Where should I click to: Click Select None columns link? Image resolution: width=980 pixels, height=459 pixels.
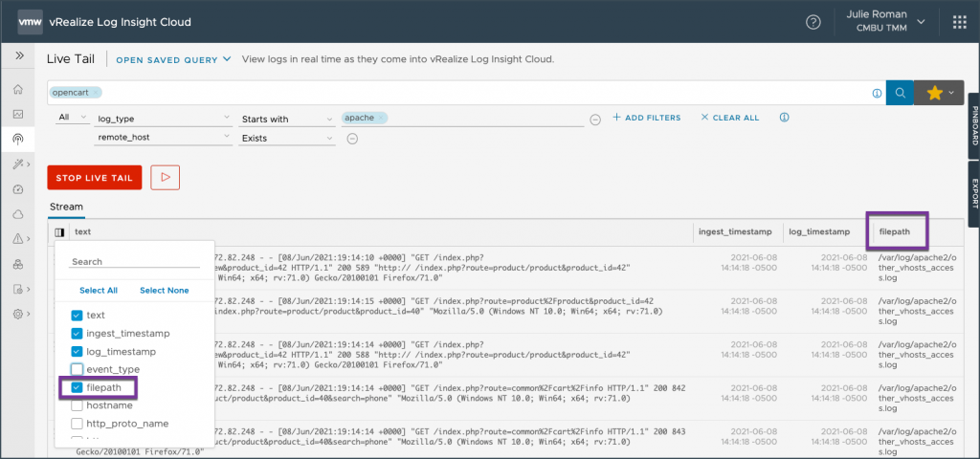tap(165, 291)
